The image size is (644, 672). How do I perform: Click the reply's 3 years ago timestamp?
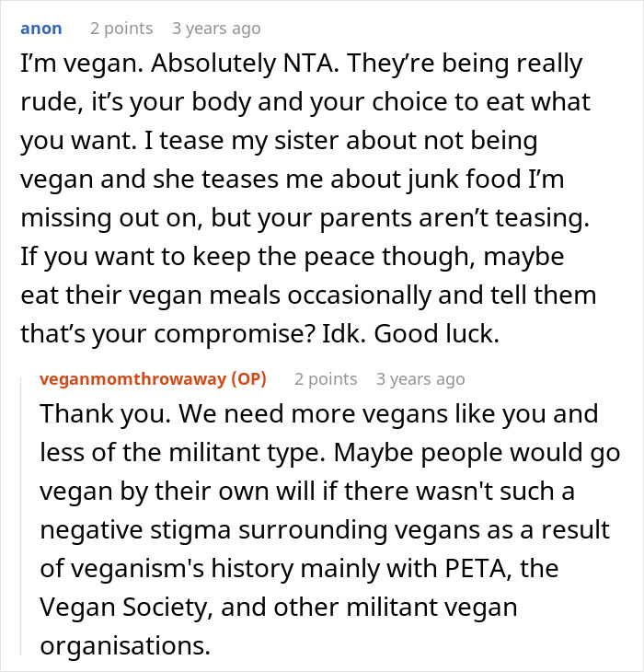pyautogui.click(x=420, y=379)
